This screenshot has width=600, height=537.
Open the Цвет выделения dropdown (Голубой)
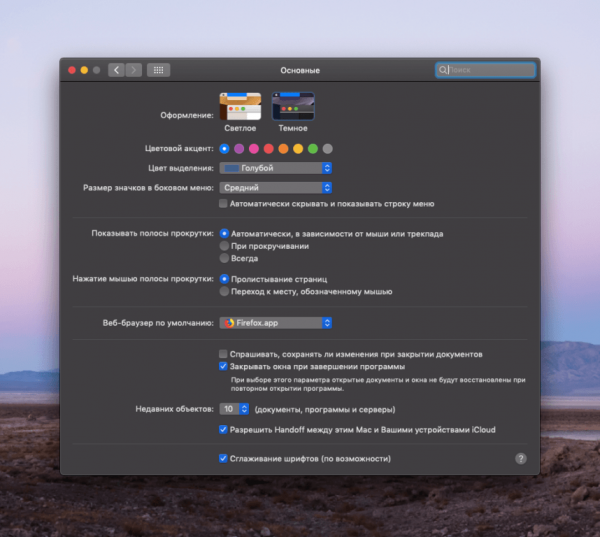tap(276, 168)
